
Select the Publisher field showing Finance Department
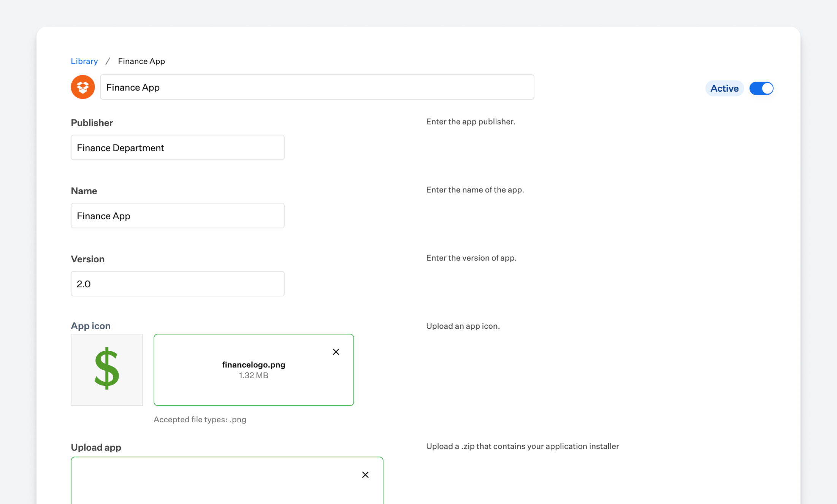coord(178,147)
